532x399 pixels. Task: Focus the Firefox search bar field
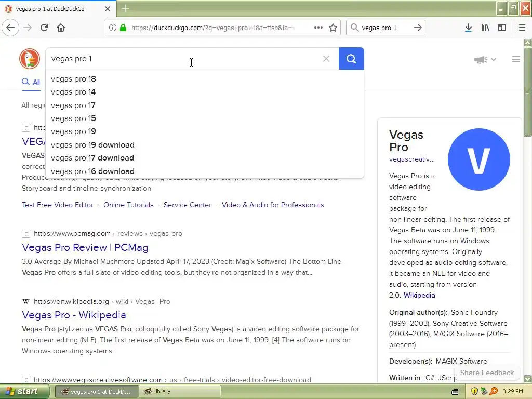pyautogui.click(x=385, y=28)
